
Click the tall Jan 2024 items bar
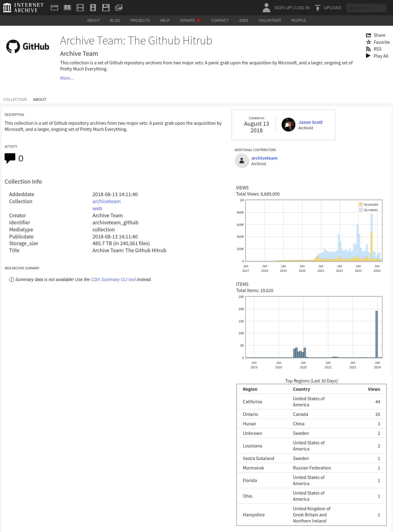coord(376,334)
